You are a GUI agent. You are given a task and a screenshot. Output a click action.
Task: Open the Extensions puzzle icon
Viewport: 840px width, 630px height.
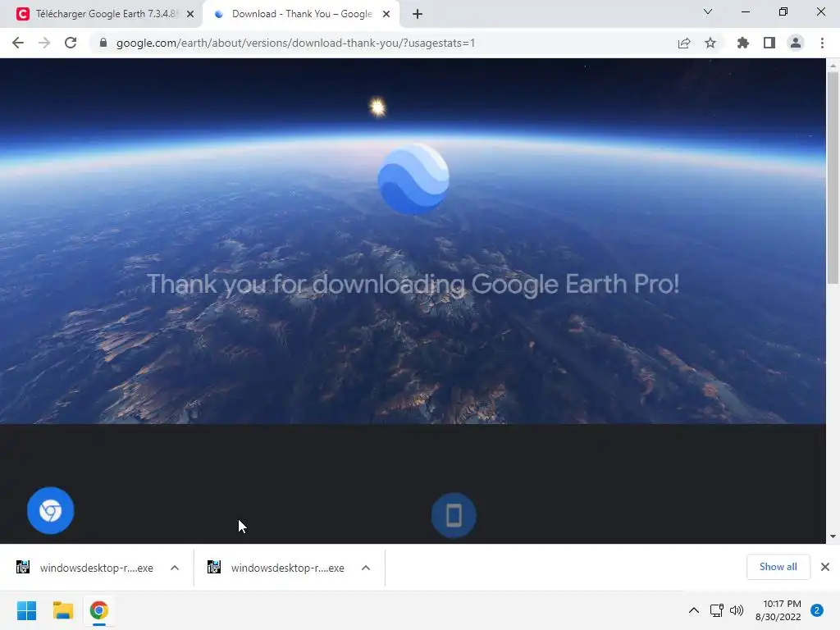[743, 43]
